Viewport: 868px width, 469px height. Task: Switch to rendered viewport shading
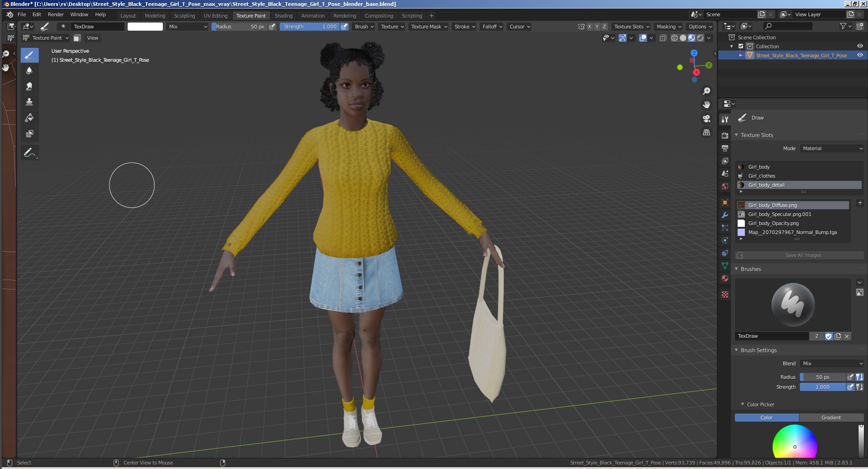pyautogui.click(x=700, y=38)
